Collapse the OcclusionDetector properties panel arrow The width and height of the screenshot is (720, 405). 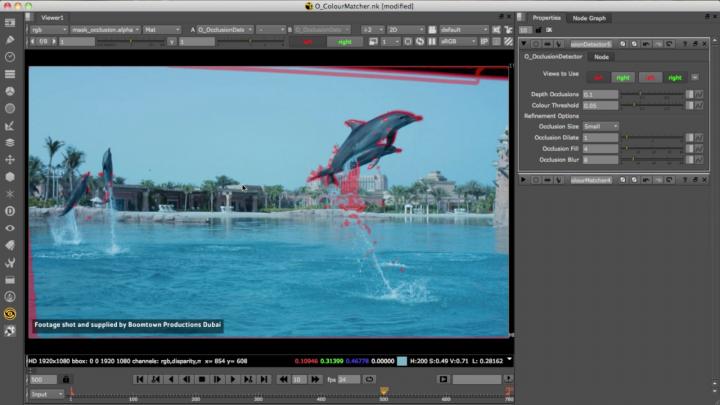[525, 44]
